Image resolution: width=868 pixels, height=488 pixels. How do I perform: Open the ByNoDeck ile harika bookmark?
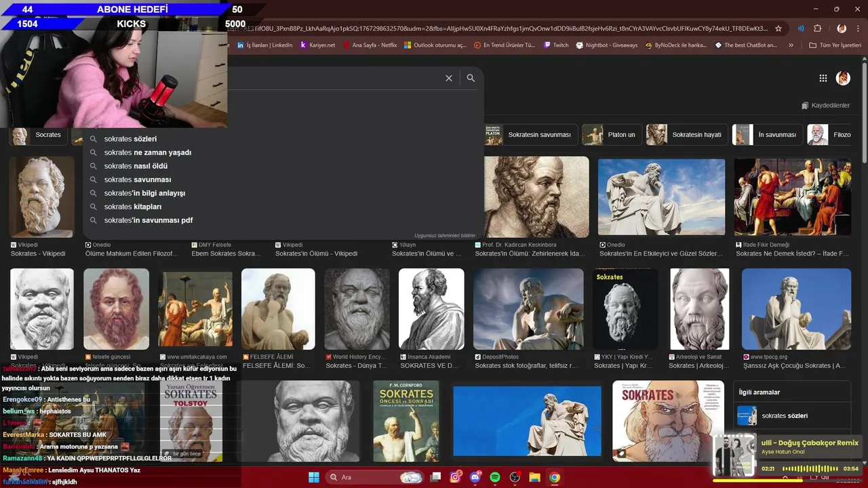(676, 45)
